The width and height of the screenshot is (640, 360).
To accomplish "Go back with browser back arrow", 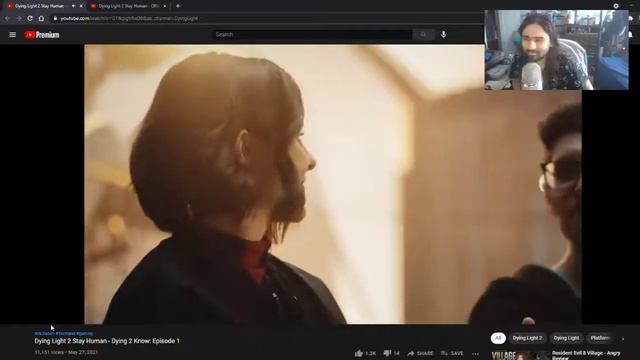I will point(7,18).
